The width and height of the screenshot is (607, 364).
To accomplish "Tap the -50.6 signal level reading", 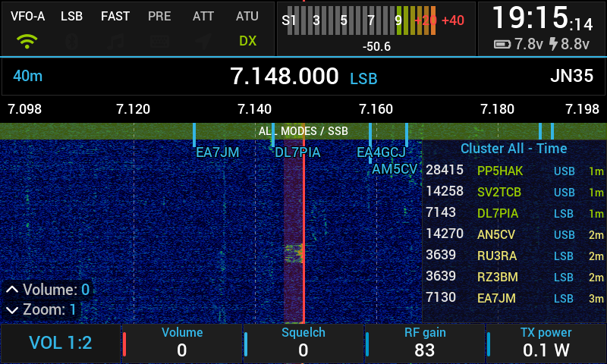I will tap(376, 47).
